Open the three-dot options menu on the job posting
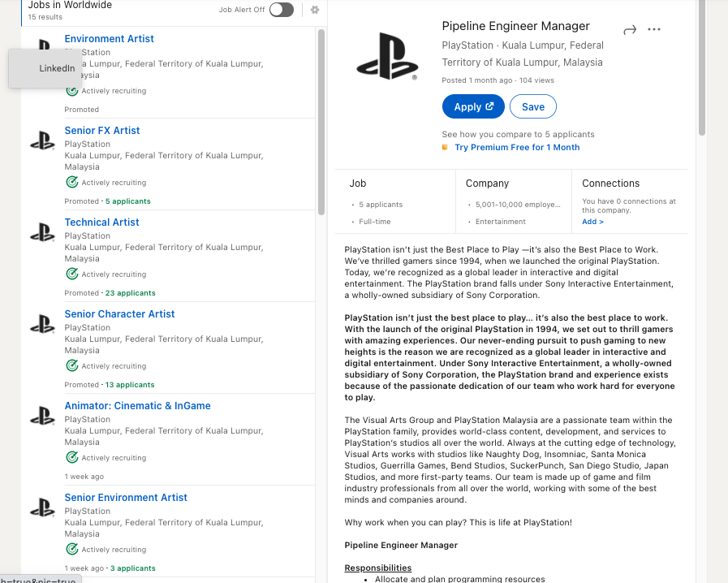 click(x=654, y=29)
